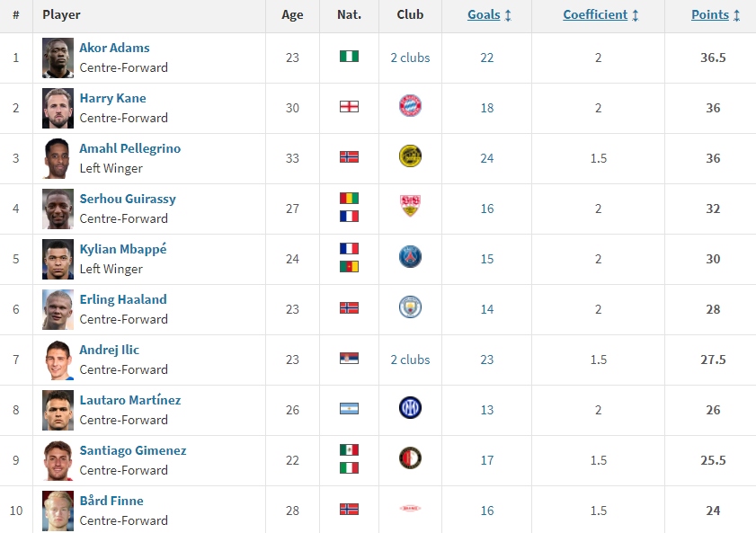
Task: Open the Paris Saint-Germain club logo
Action: (410, 257)
